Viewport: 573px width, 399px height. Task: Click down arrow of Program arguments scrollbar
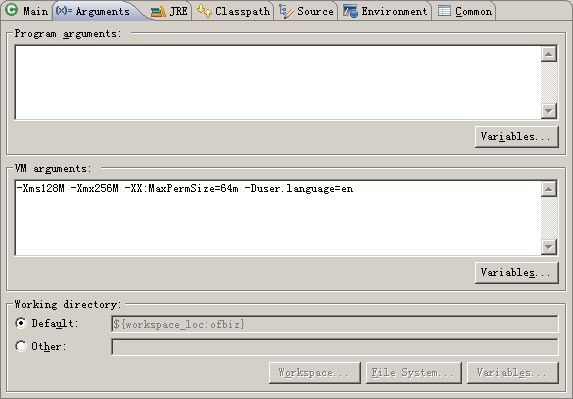click(x=549, y=111)
